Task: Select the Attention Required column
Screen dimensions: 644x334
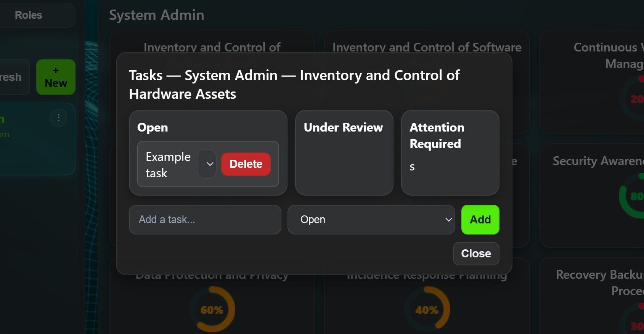Action: click(450, 153)
